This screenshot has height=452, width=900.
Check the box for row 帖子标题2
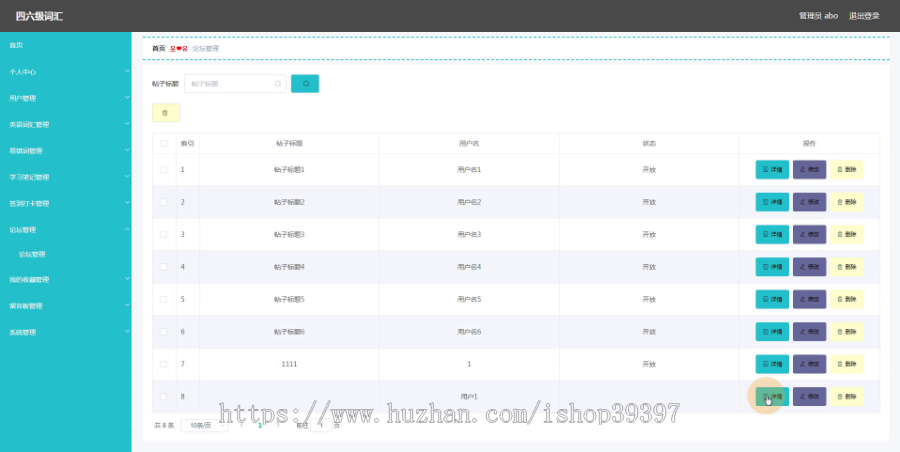point(164,202)
